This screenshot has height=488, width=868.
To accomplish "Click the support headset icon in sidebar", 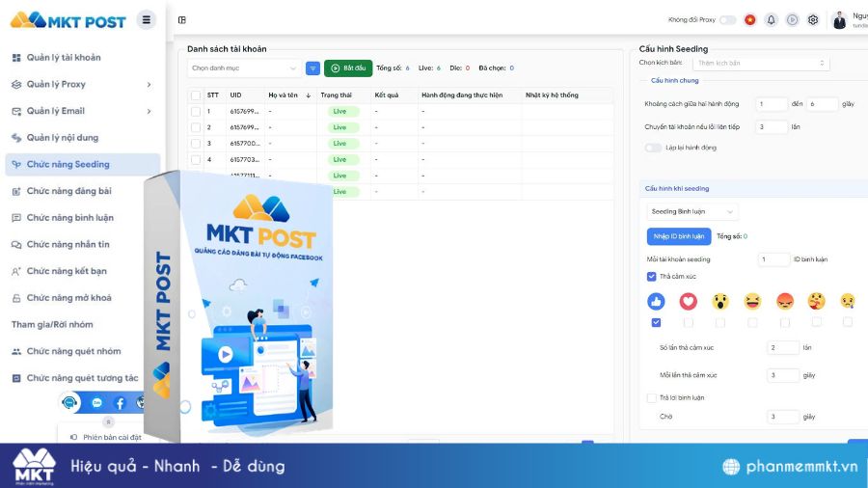I will (x=69, y=402).
